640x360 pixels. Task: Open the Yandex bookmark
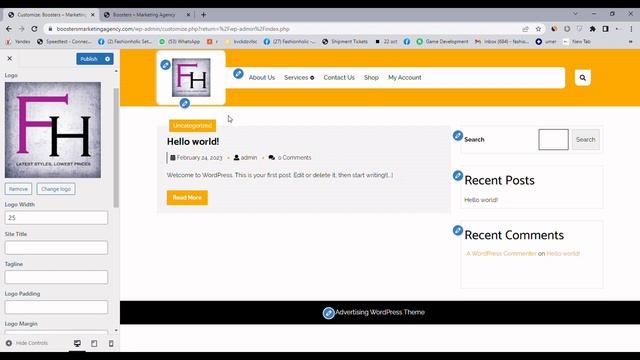18,42
